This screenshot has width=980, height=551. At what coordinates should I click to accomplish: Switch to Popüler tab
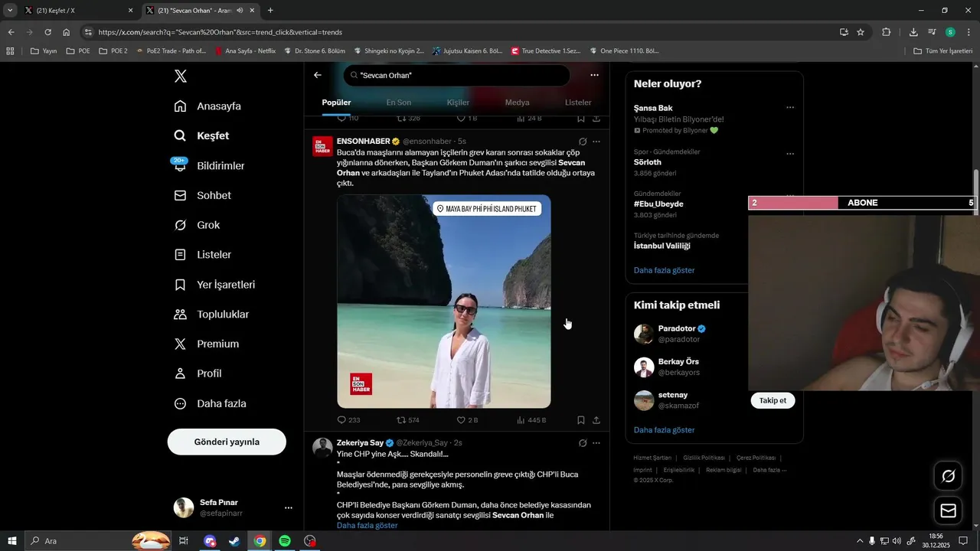(336, 103)
